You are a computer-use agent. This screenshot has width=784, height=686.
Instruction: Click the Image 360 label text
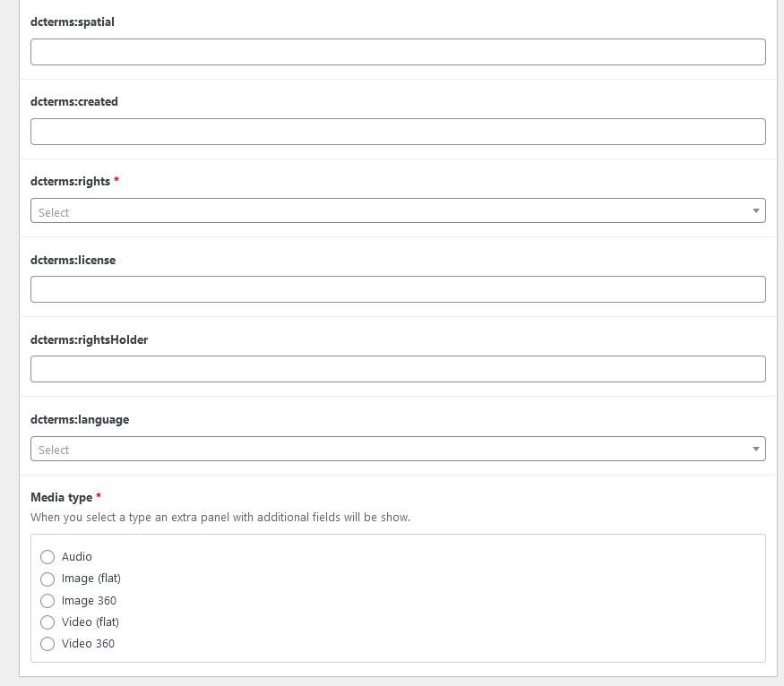tap(89, 601)
